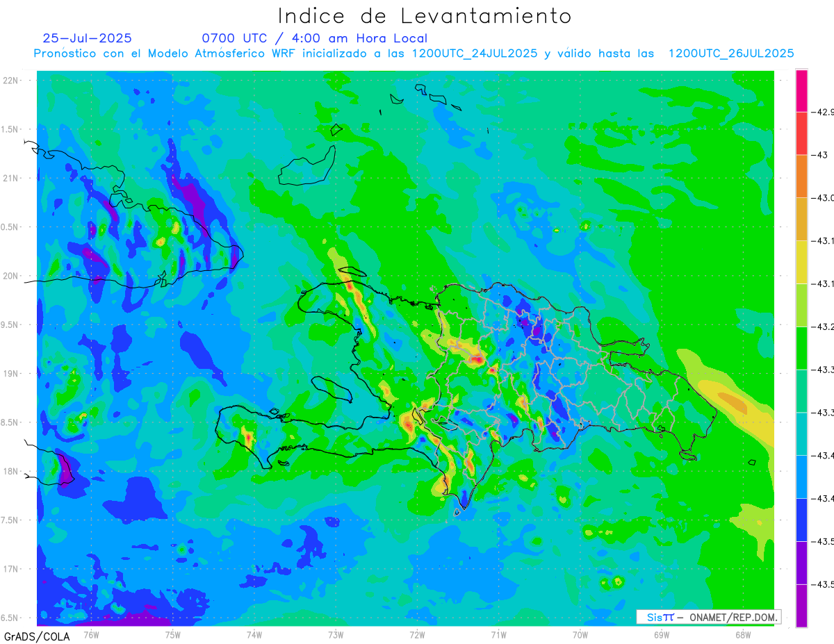Click the '21N' latitude label
This screenshot has width=834, height=644.
point(11,179)
